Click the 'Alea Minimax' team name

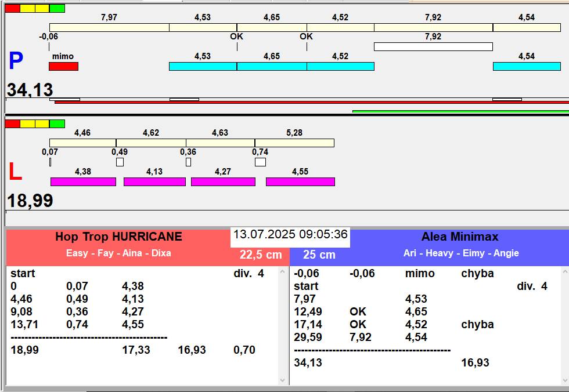coord(460,237)
